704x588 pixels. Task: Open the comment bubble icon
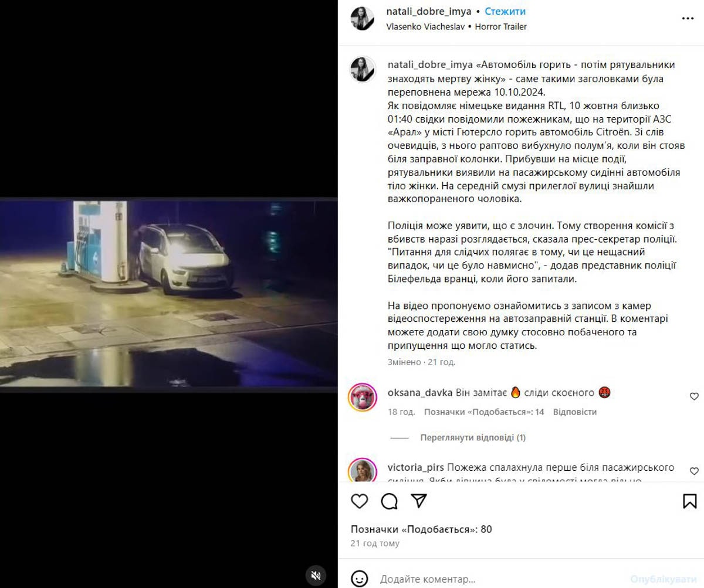click(389, 501)
